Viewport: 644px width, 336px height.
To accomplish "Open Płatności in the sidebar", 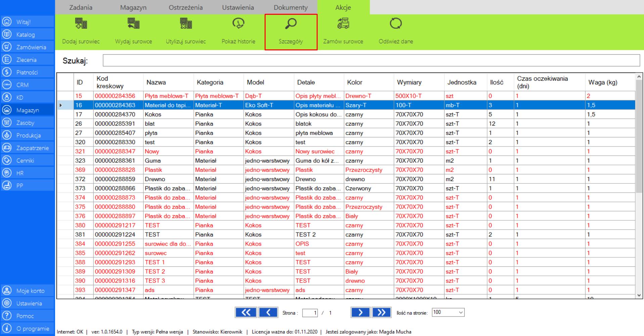I will click(27, 72).
